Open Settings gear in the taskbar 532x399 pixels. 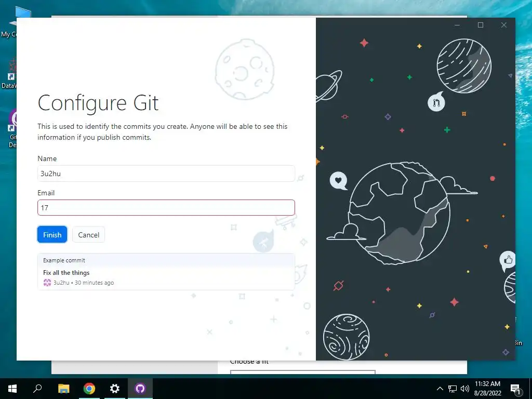115,388
